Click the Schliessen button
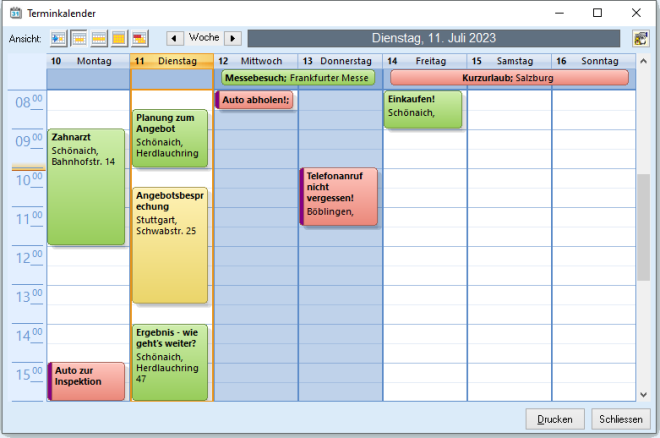 pos(620,419)
